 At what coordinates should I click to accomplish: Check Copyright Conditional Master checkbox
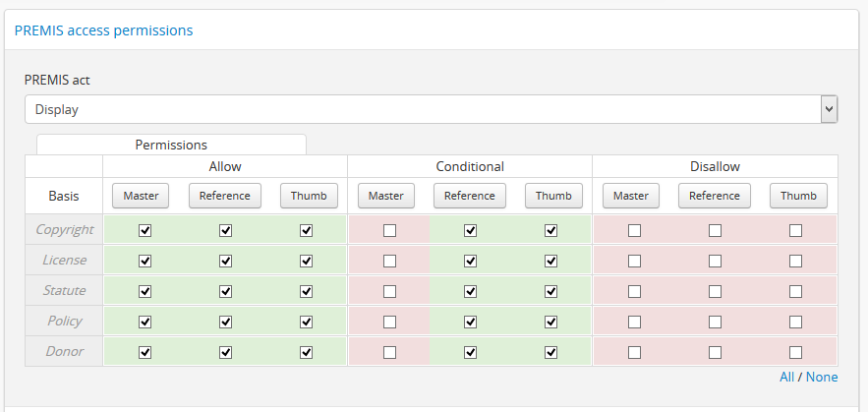[390, 230]
